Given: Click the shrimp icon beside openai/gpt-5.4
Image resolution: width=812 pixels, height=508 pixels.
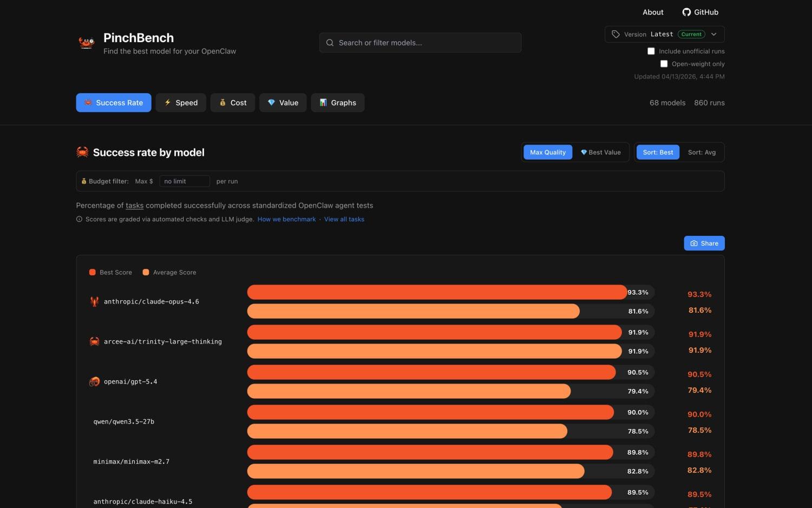Looking at the screenshot, I should [94, 381].
